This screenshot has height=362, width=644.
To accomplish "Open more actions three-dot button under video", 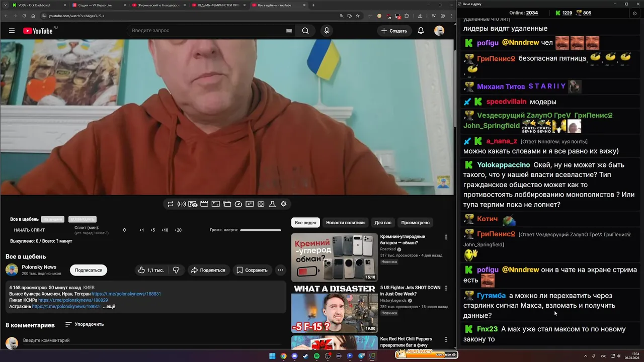I will (x=280, y=270).
